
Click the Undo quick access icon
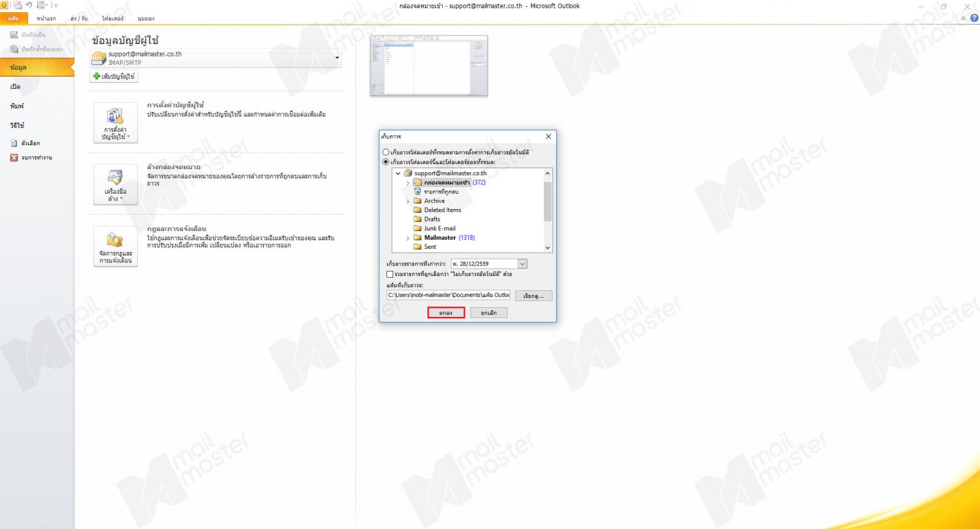pyautogui.click(x=29, y=5)
